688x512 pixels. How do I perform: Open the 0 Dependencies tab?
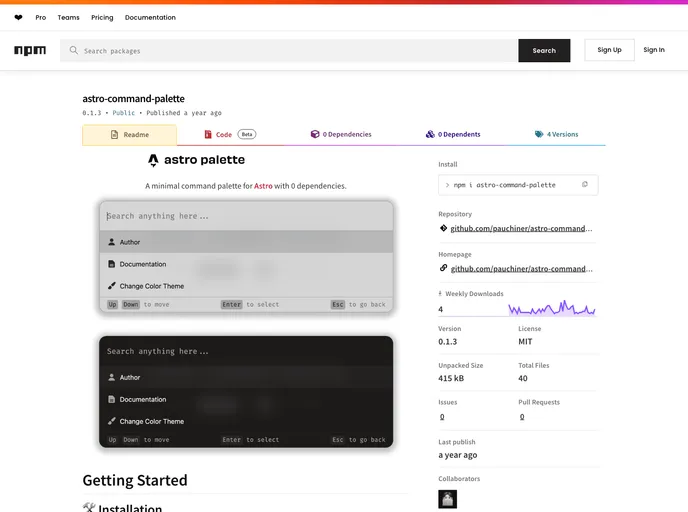click(x=341, y=134)
